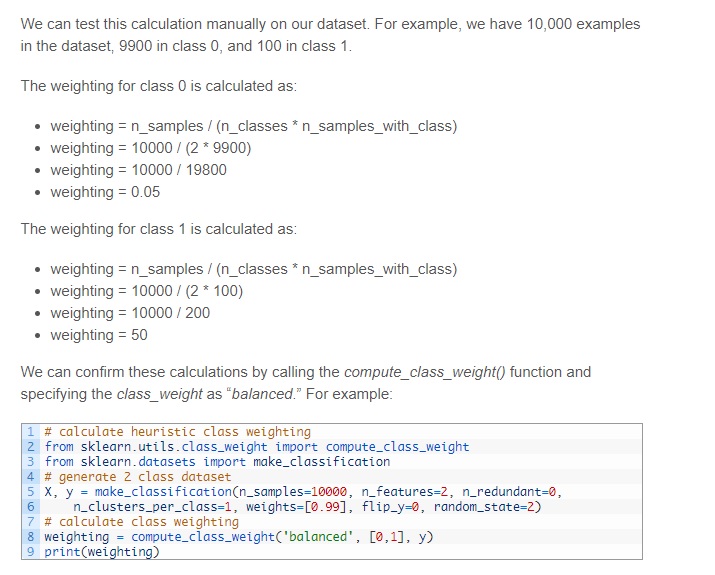Click the italic 'class_weight' word in the paragraph
Viewport: 715px width, 575px height.
coord(160,394)
